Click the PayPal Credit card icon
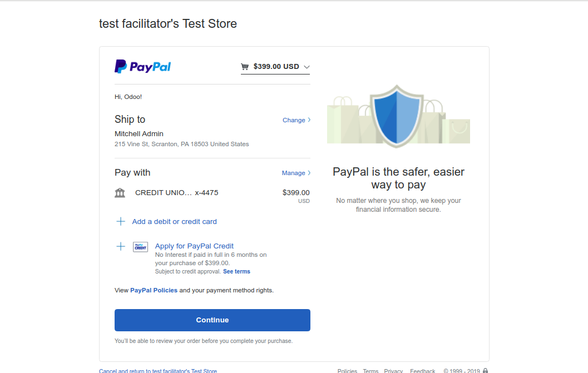Image resolution: width=588 pixels, height=373 pixels. point(140,247)
